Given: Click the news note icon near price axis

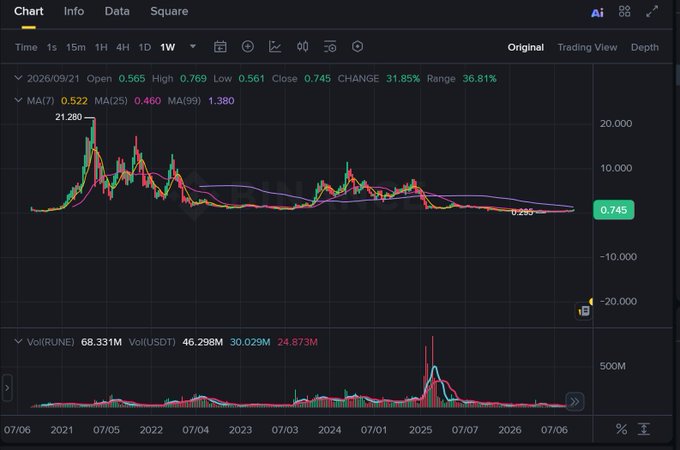Looking at the screenshot, I should (x=584, y=311).
